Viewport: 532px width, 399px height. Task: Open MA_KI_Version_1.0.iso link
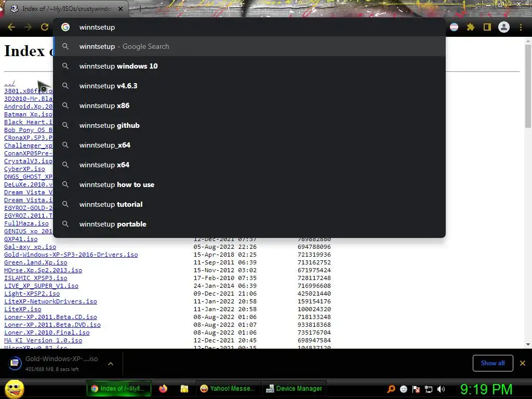coord(43,341)
